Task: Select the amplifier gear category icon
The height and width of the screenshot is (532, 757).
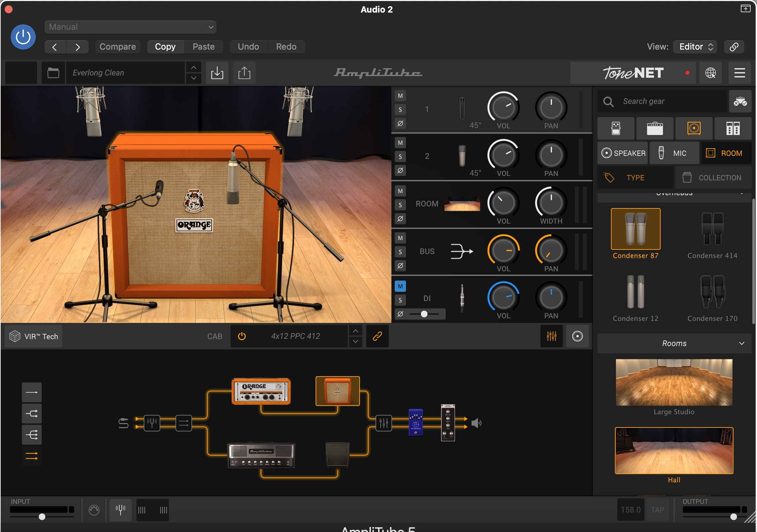Action: point(655,128)
